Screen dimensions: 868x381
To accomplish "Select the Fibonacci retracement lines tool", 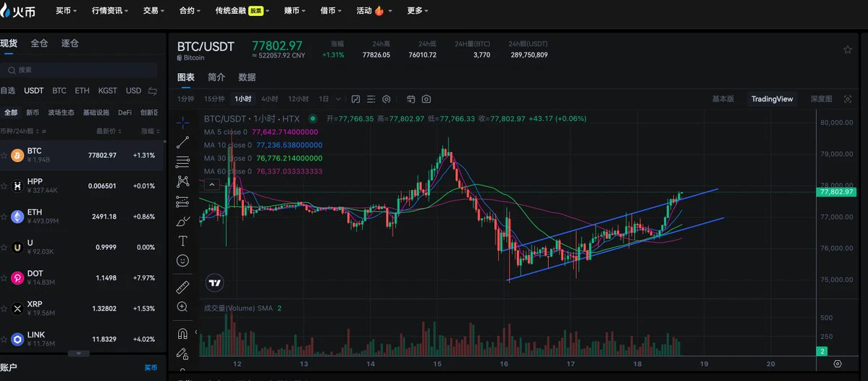I will pos(182,162).
